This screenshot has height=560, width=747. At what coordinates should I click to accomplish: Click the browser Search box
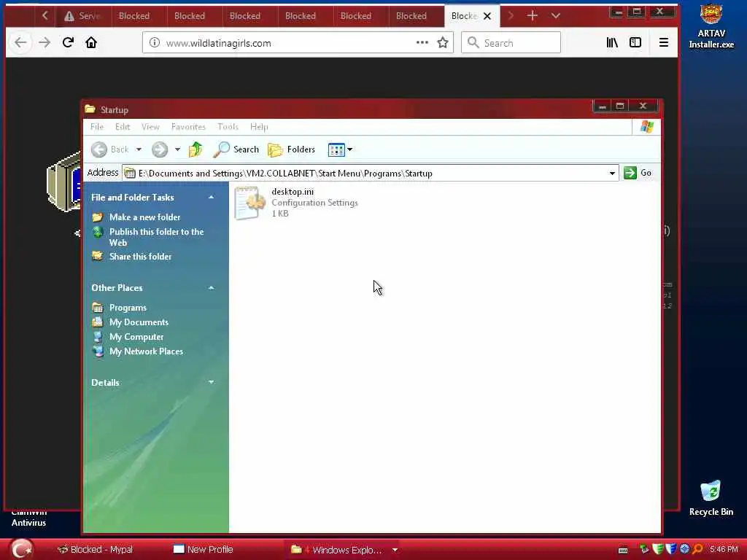click(511, 43)
